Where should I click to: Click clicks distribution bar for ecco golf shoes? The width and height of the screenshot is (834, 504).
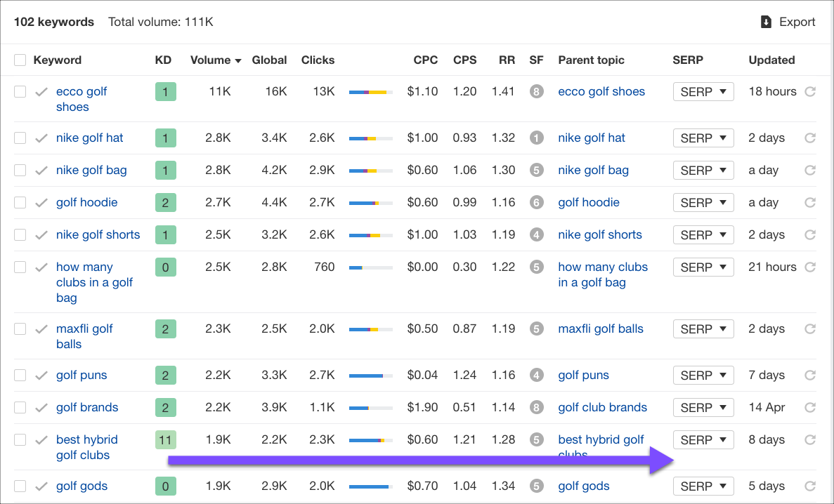click(x=371, y=93)
